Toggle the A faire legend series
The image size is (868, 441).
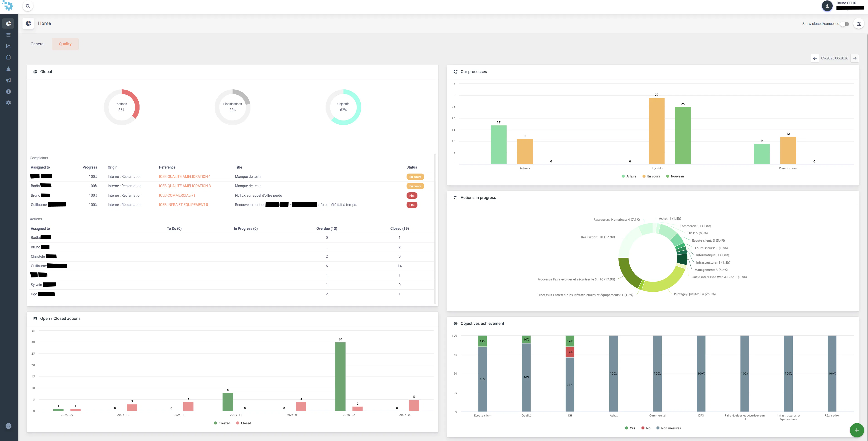click(x=629, y=176)
